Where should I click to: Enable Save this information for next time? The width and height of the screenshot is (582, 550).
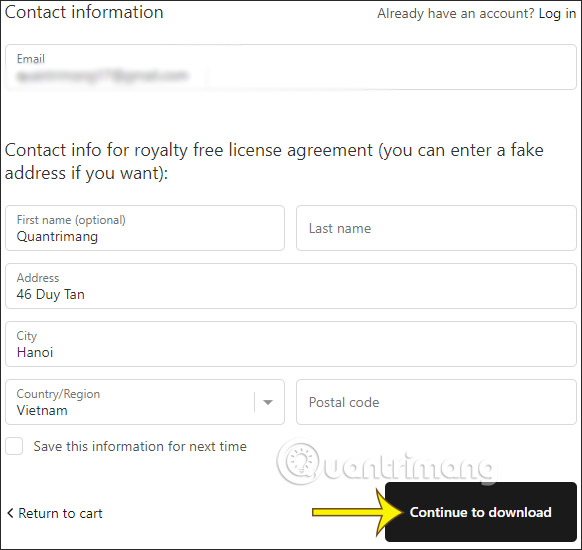click(14, 446)
